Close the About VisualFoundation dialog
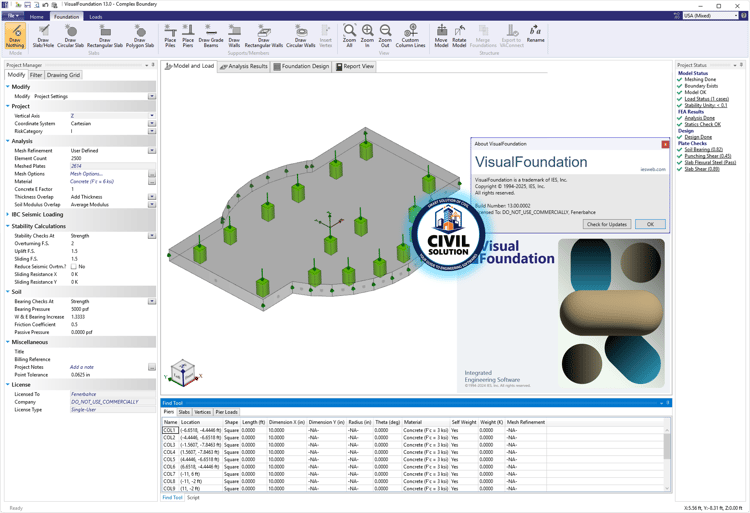750x513 pixels. click(x=665, y=144)
